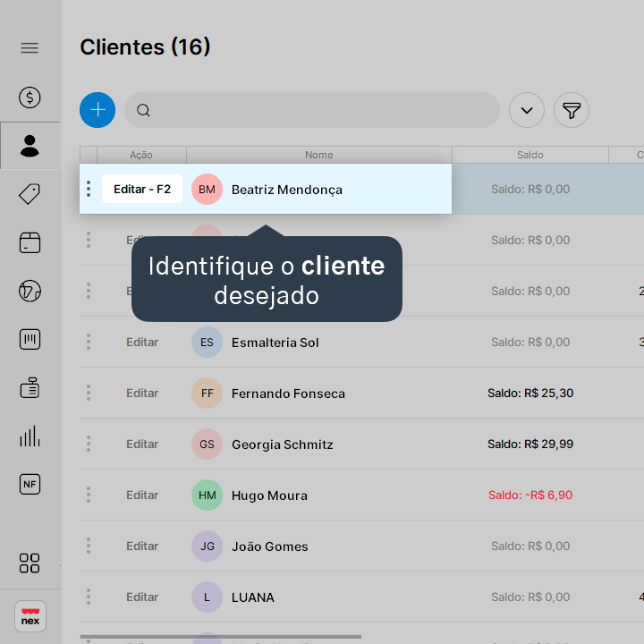Select client name LUANA
Image resolution: width=644 pixels, height=644 pixels.
click(253, 597)
